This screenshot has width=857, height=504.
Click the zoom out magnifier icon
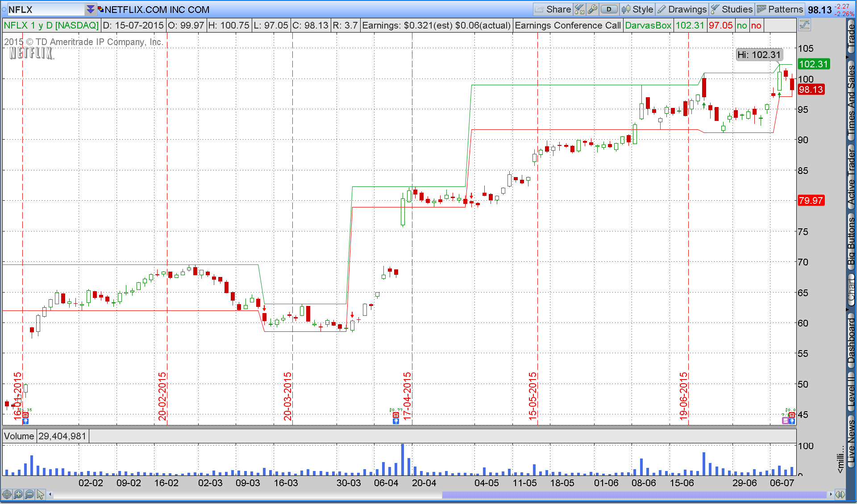[29, 494]
